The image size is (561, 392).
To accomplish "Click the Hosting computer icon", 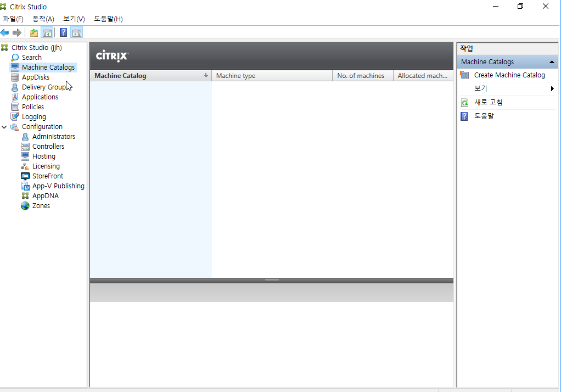I will coord(25,156).
